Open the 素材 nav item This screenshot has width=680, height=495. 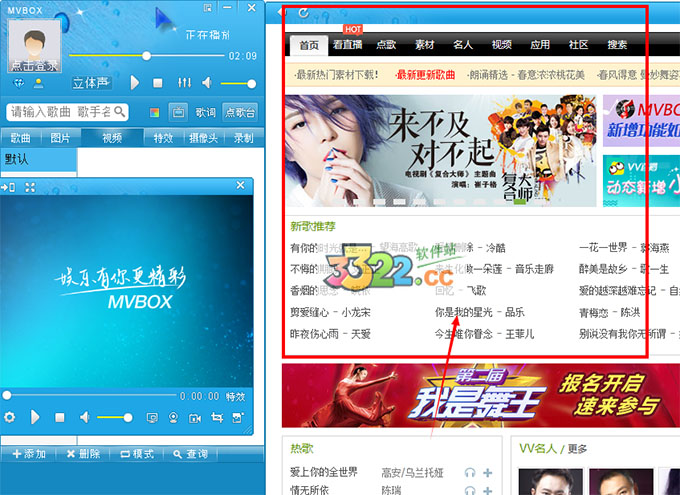(425, 44)
